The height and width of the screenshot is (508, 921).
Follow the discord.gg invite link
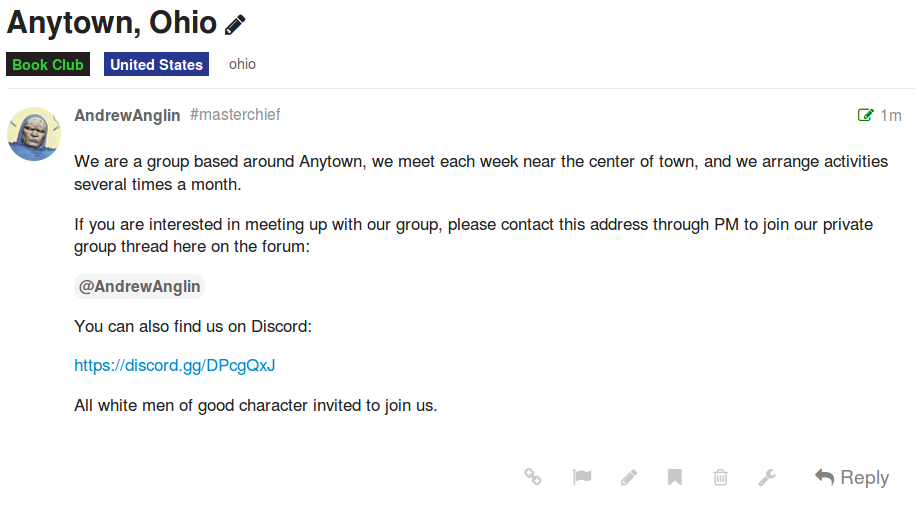pos(175,366)
